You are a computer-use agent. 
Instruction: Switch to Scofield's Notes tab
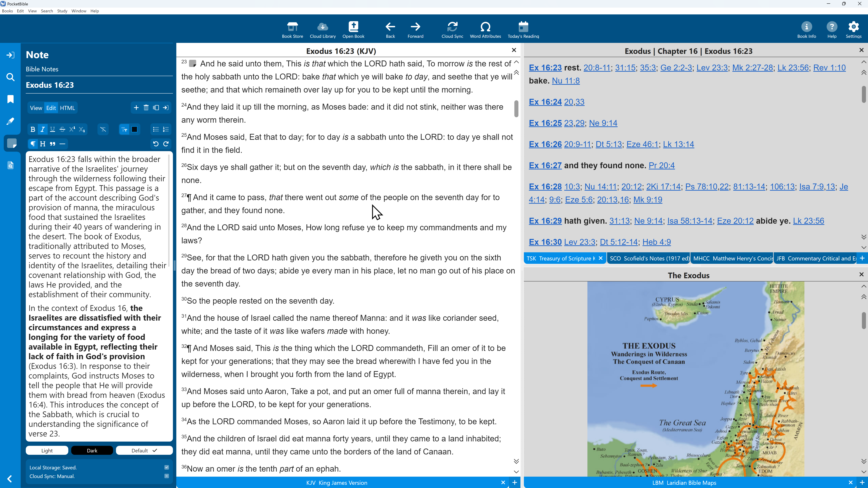click(649, 258)
